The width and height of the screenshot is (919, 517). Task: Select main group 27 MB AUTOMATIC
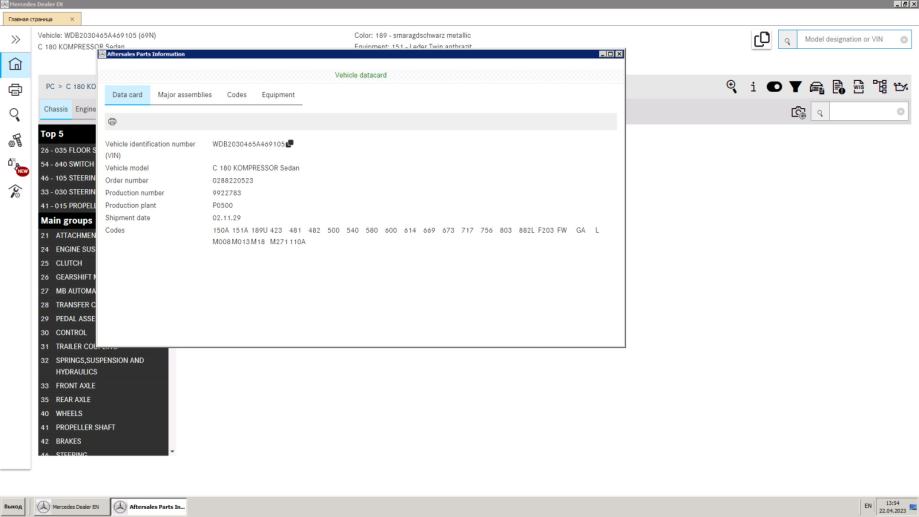point(67,291)
